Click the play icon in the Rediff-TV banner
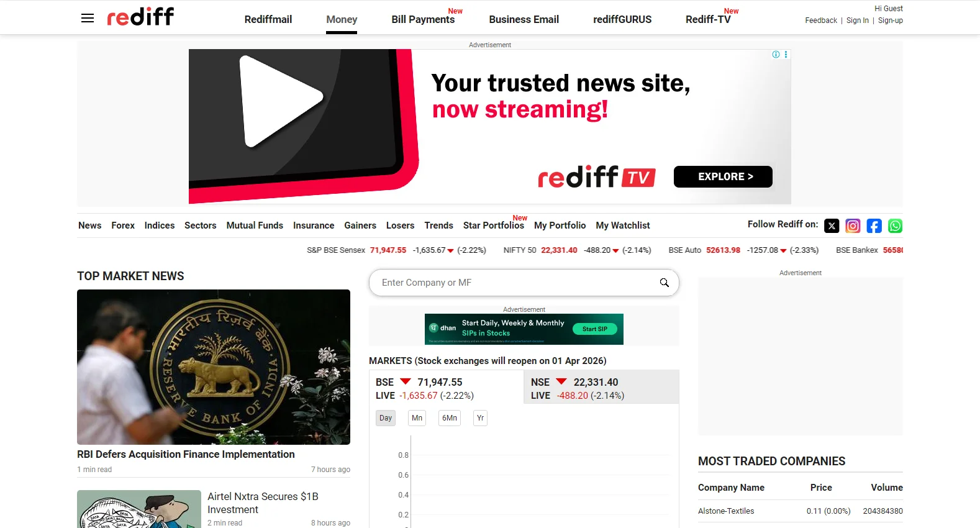 coord(281,101)
